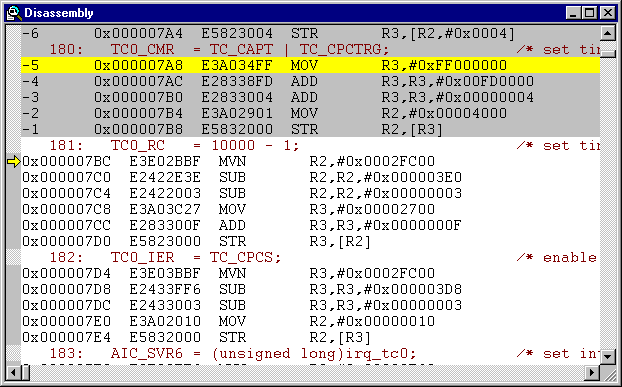The width and height of the screenshot is (622, 387).
Task: Select source line 183 AIC_SVR6
Action: [310, 354]
